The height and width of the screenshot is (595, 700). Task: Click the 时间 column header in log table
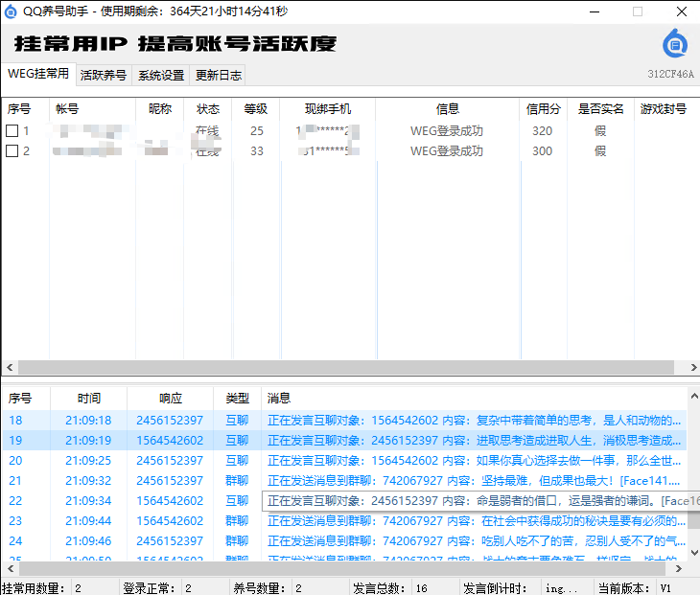point(89,398)
